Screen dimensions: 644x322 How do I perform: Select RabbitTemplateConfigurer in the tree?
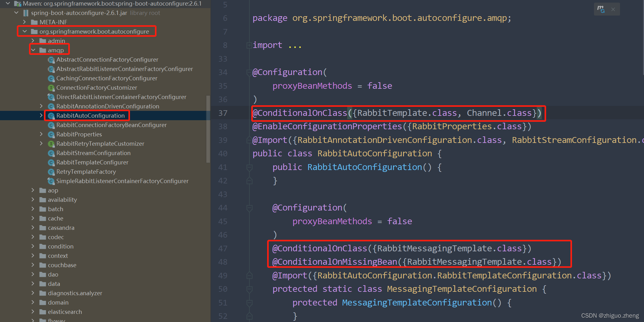click(x=92, y=162)
